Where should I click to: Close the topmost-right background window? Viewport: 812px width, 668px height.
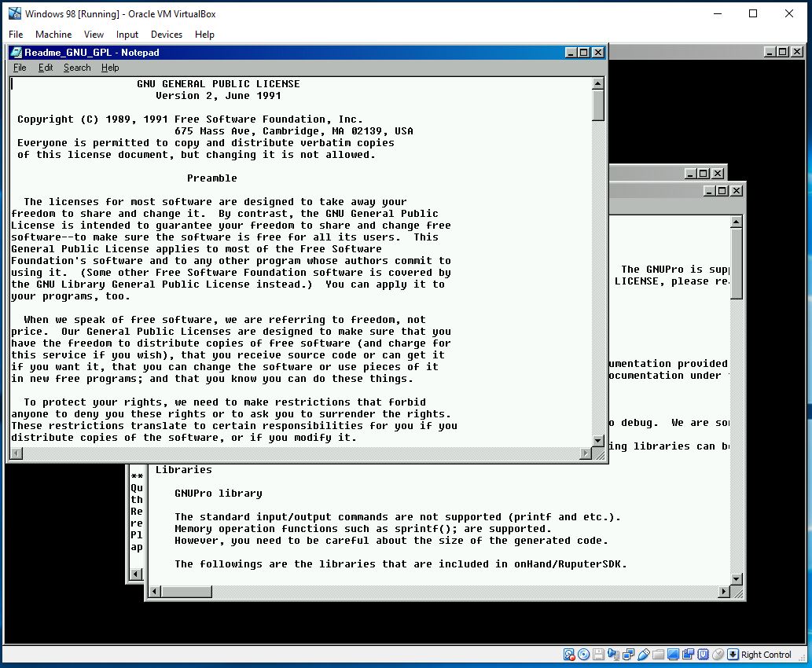click(797, 51)
